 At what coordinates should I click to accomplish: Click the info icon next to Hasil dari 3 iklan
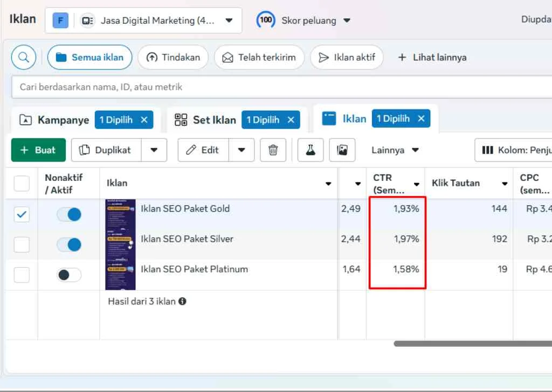point(182,302)
